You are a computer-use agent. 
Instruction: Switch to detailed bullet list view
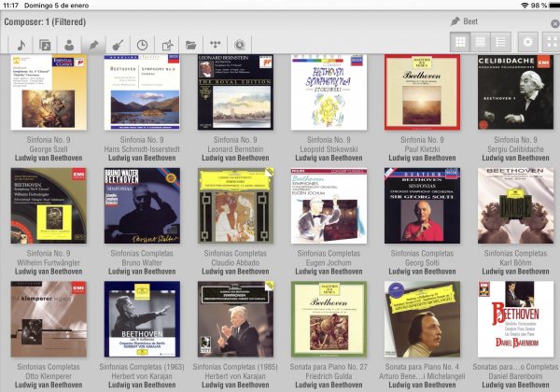click(x=500, y=42)
